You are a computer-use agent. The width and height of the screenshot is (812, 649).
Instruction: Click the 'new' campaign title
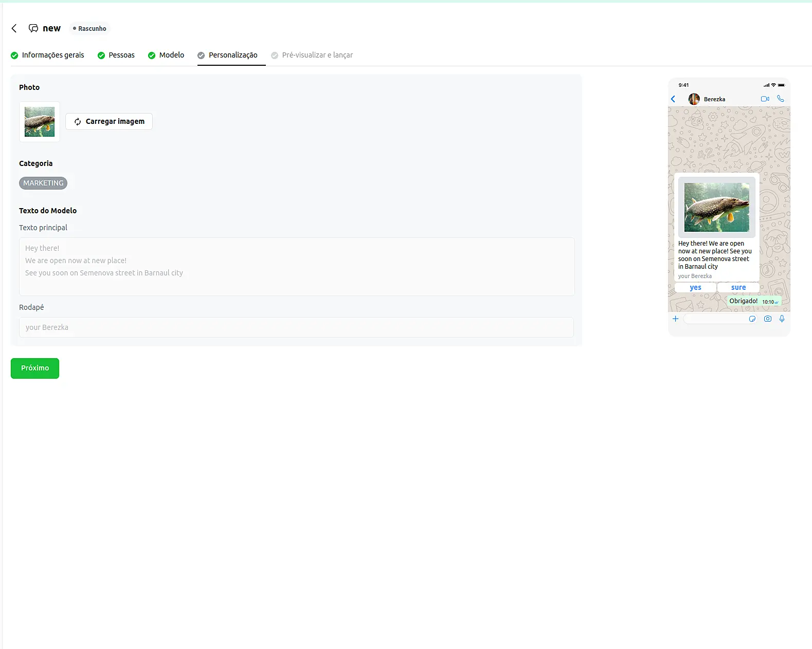(x=51, y=28)
